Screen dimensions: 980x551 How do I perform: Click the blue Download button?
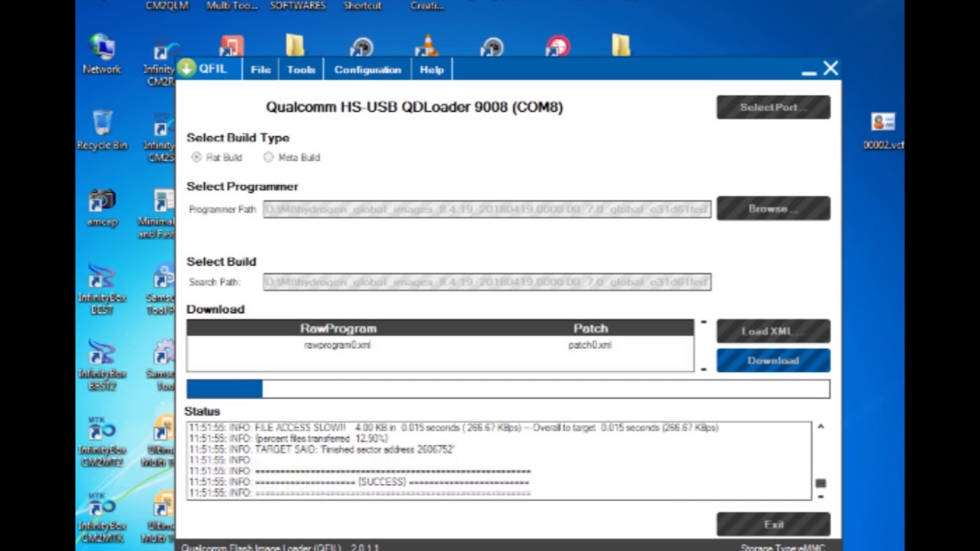tap(773, 360)
